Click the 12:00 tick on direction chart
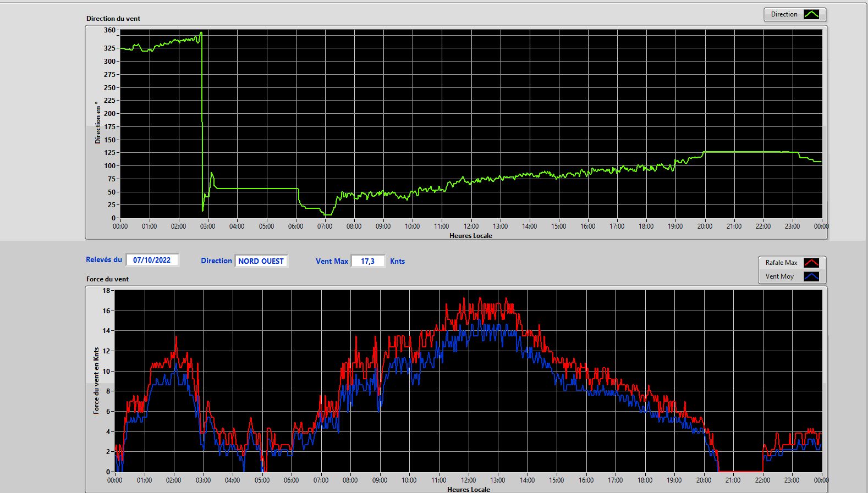Image resolution: width=868 pixels, height=493 pixels. (x=471, y=226)
